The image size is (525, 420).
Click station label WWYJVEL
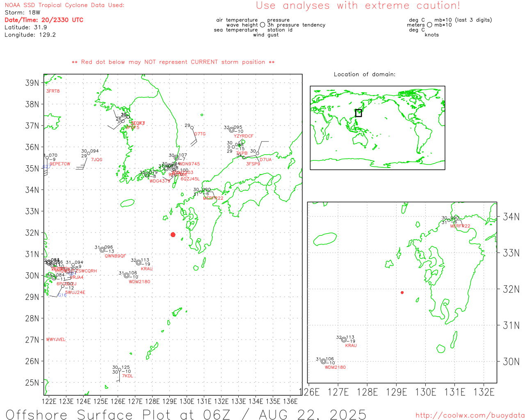[56, 340]
